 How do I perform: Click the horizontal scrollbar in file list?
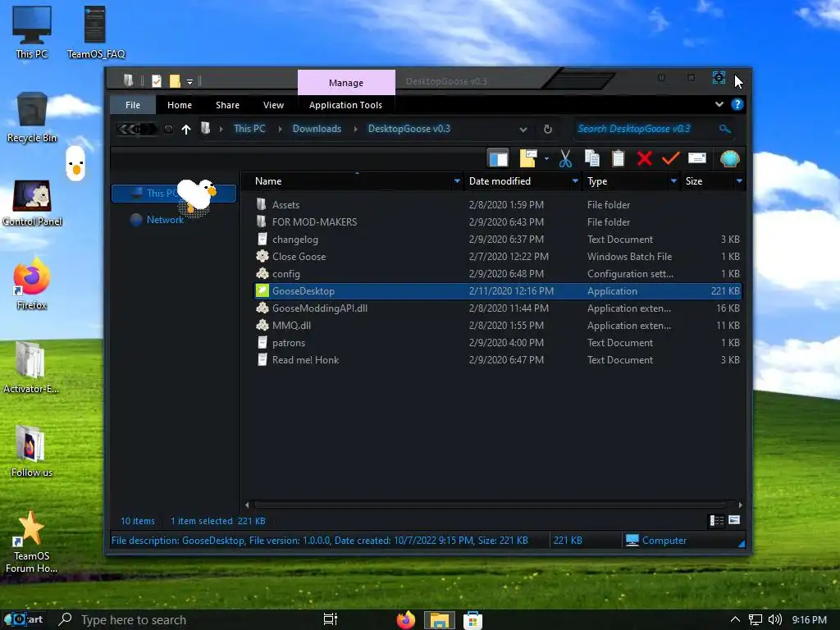491,504
